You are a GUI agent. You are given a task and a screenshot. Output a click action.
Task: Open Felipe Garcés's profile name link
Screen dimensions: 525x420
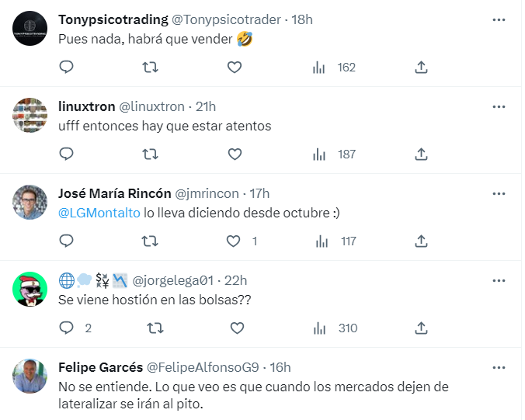tap(99, 367)
